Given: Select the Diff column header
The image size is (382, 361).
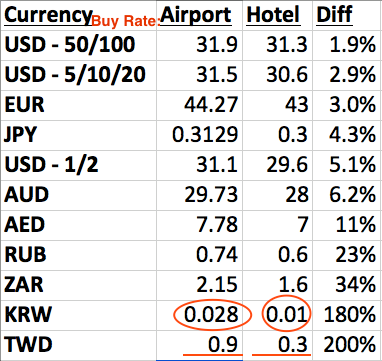Looking at the screenshot, I should click(334, 15).
